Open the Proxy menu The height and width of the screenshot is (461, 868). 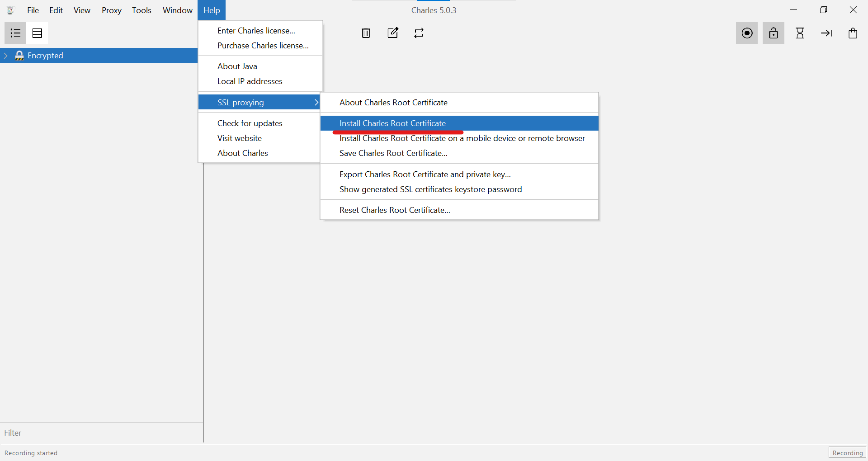pyautogui.click(x=111, y=10)
